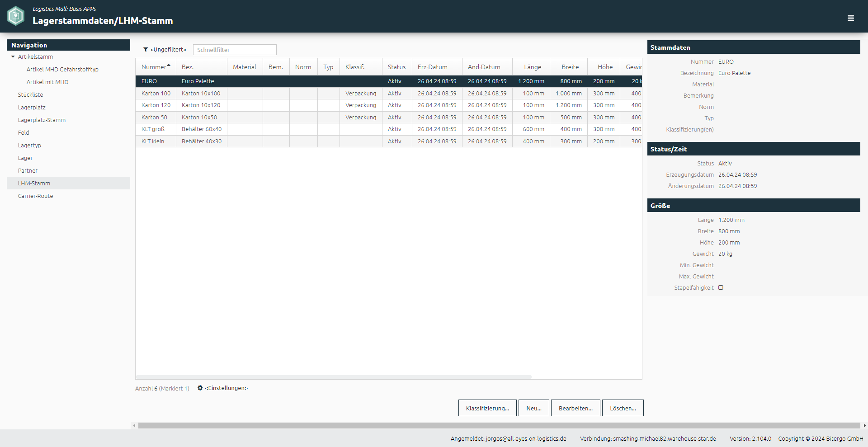Sort by Erz-Datum column header
This screenshot has height=447, width=868.
(x=437, y=67)
